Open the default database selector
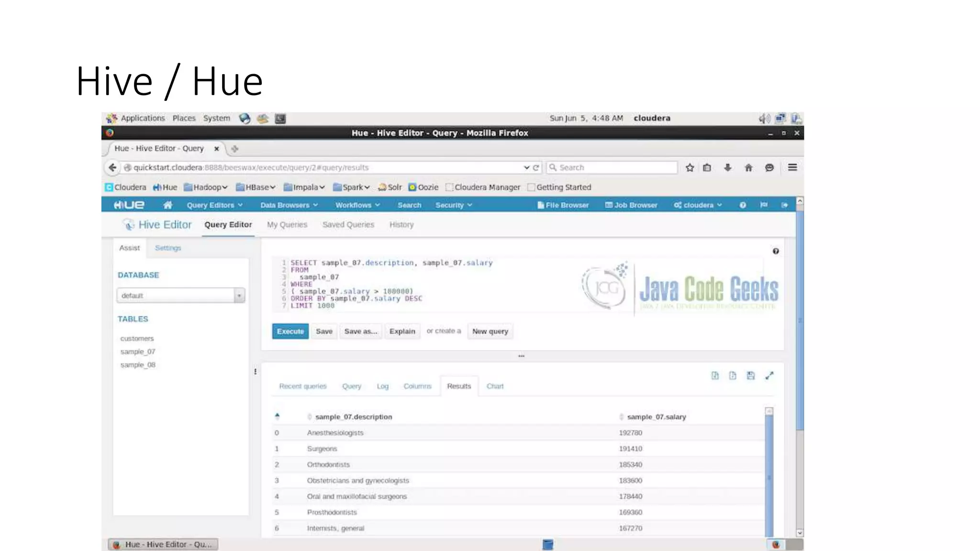Screen dimensions: 980x551 click(x=180, y=296)
